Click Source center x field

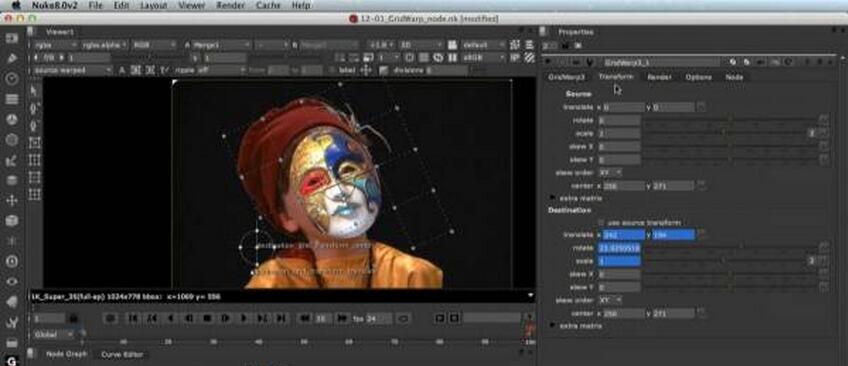pyautogui.click(x=624, y=185)
